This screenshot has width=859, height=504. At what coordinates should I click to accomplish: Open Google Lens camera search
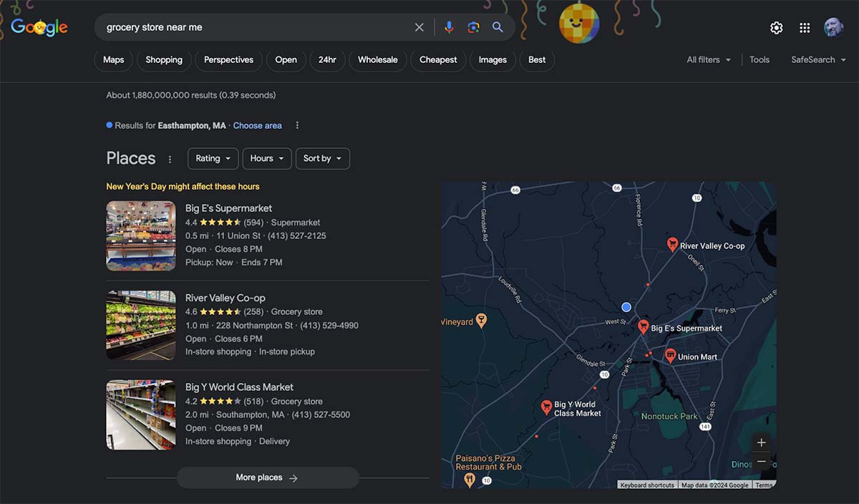coord(473,26)
